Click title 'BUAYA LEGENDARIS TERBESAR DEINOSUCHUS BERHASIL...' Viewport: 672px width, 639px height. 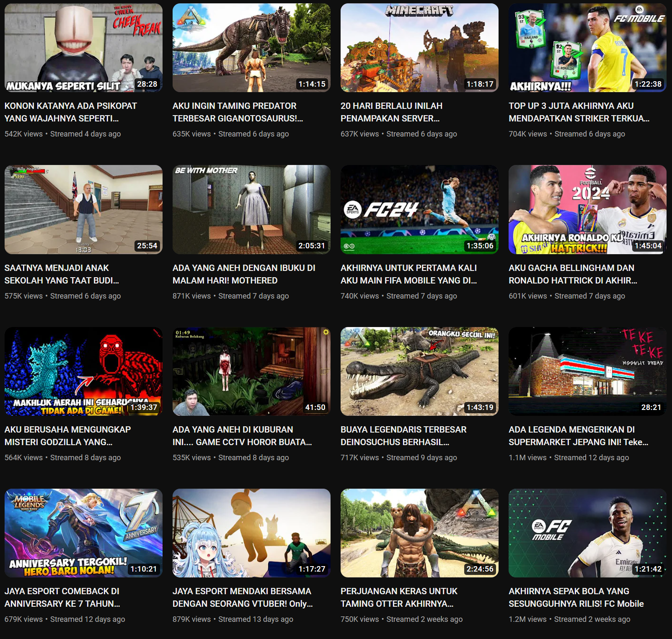click(x=403, y=435)
